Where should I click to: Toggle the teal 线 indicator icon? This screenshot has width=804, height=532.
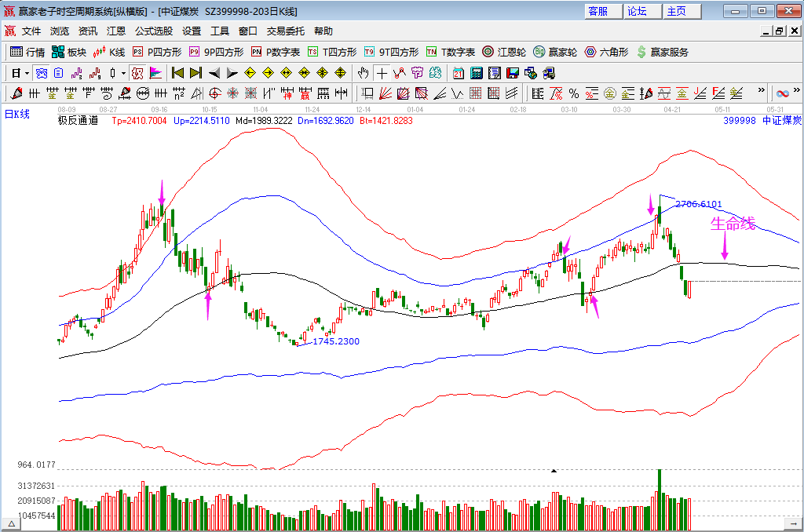pyautogui.click(x=435, y=73)
